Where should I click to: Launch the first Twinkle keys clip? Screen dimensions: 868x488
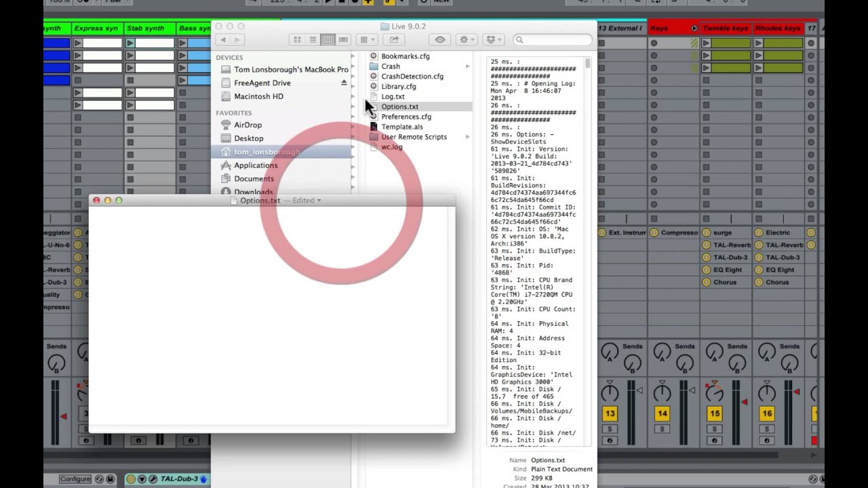[706, 43]
